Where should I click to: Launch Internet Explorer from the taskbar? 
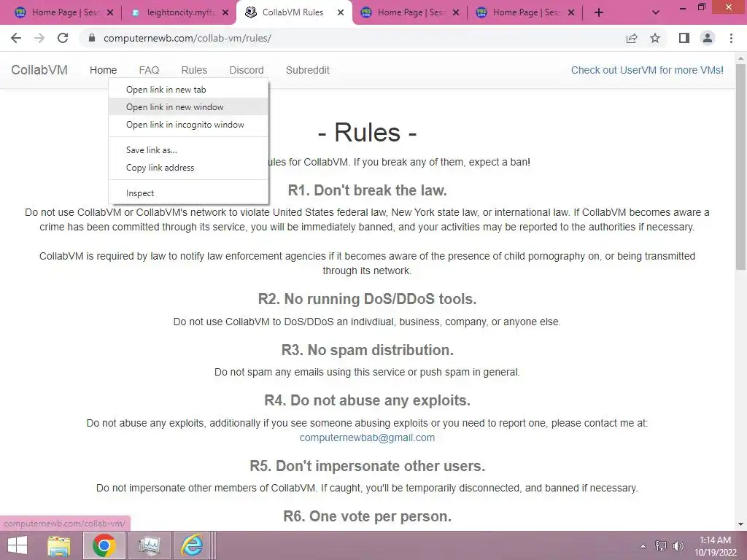click(192, 545)
